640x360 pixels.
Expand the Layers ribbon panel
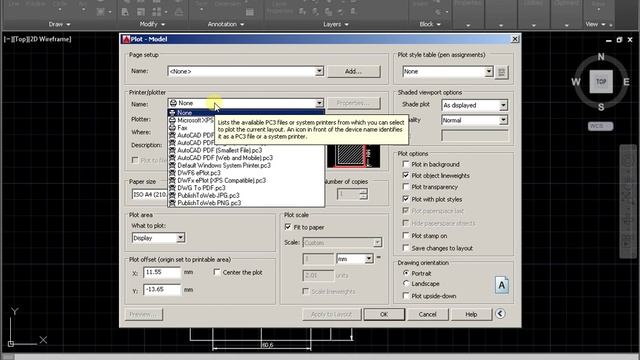tap(336, 24)
